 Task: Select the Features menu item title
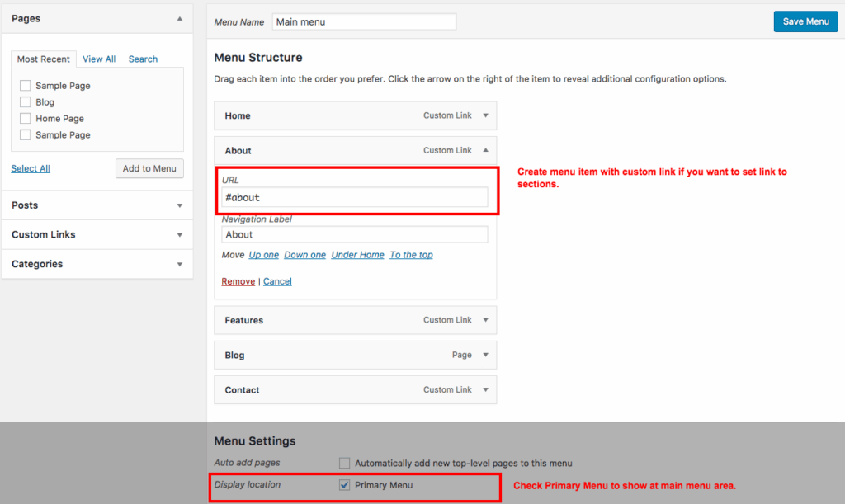244,320
